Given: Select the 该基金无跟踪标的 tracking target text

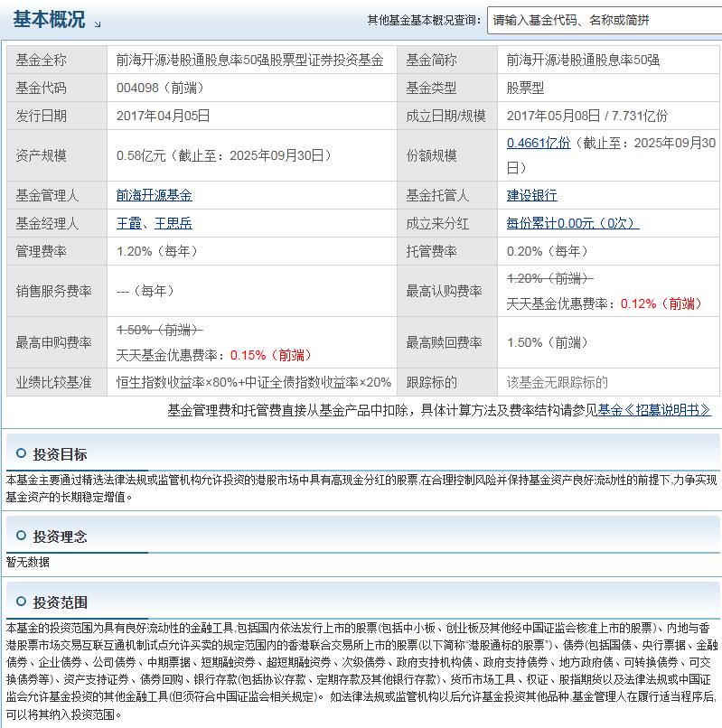Looking at the screenshot, I should click(557, 383).
